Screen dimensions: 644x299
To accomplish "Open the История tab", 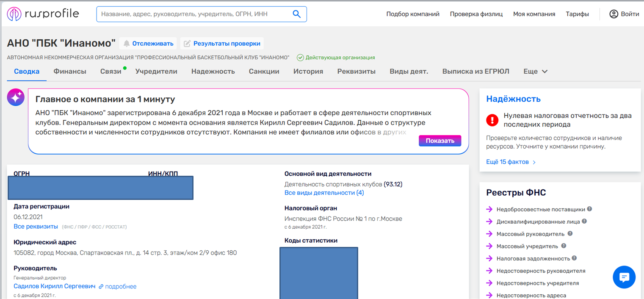I will pos(308,72).
